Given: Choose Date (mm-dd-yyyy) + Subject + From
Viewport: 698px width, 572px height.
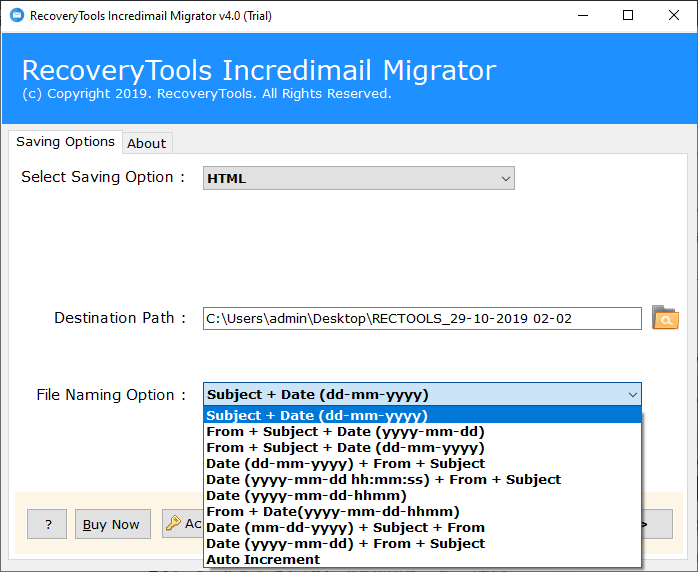Looking at the screenshot, I should tap(422, 527).
